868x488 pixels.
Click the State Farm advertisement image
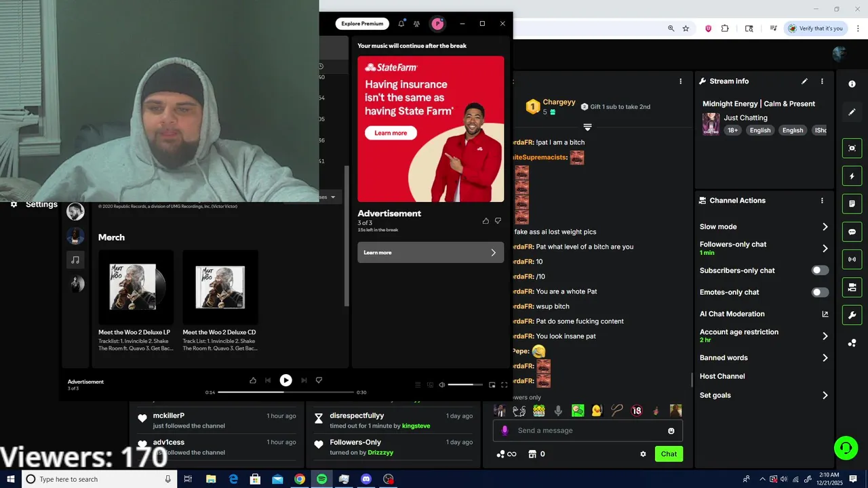[431, 129]
